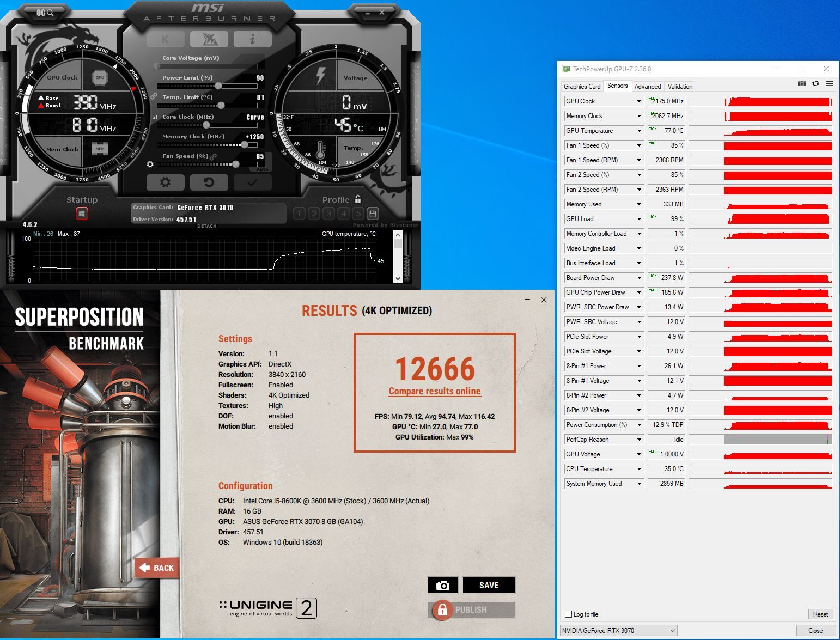This screenshot has height=640, width=840.
Task: Open the GPU-Z hamburger menu
Action: point(830,83)
